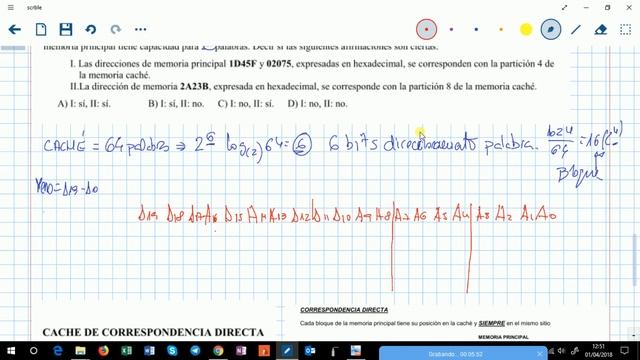Open Telegram from the taskbar
Image resolution: width=640 pixels, height=360 pixels.
195,351
